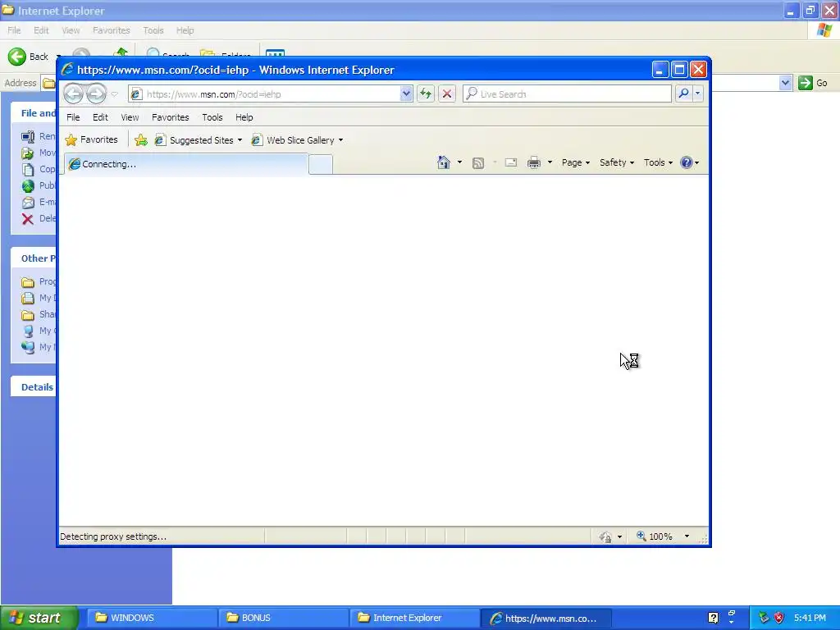840x630 pixels.
Task: Click Add to Favorites Bar star icon
Action: 141,139
